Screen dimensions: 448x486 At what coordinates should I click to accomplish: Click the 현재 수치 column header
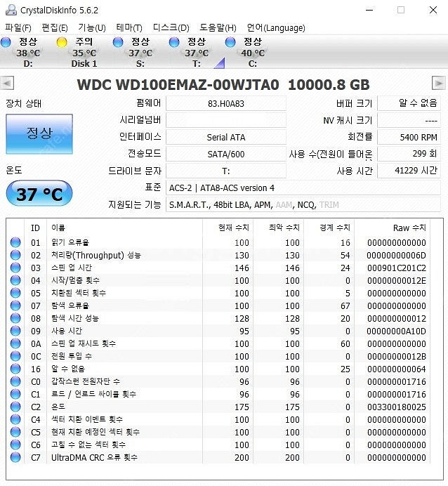coord(228,228)
